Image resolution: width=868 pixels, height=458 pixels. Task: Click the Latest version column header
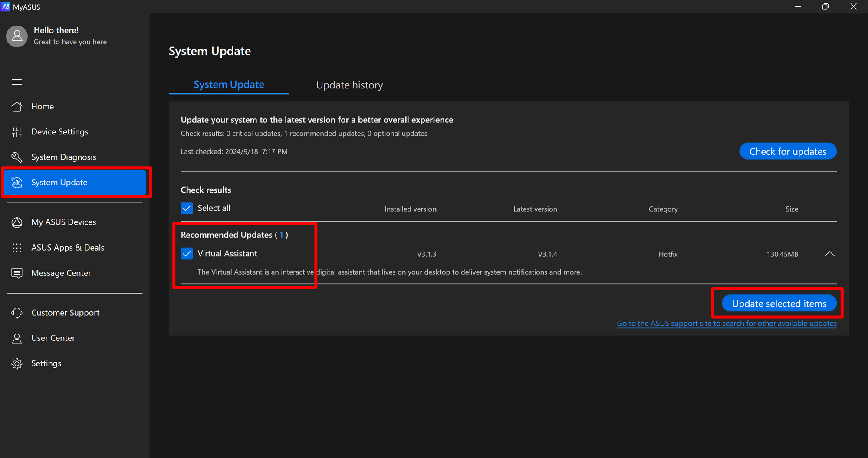pyautogui.click(x=535, y=209)
